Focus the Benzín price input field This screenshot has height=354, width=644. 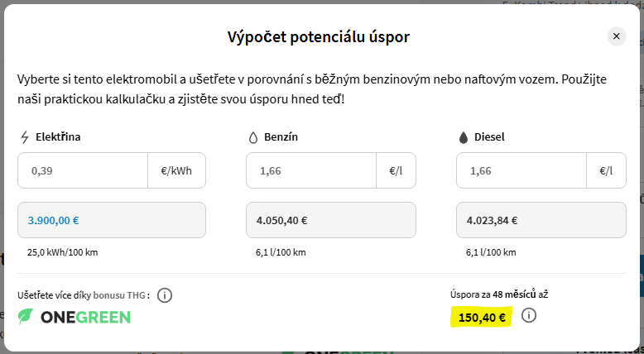[310, 171]
